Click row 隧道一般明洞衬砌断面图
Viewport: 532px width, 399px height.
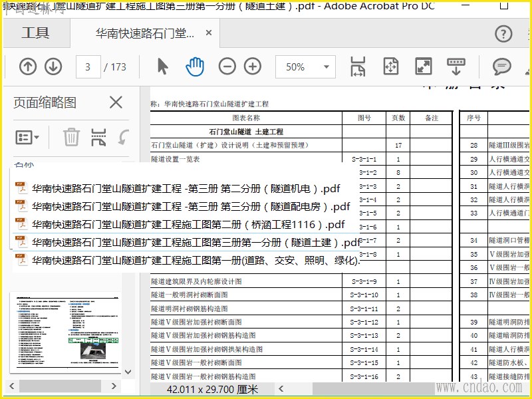click(x=190, y=295)
